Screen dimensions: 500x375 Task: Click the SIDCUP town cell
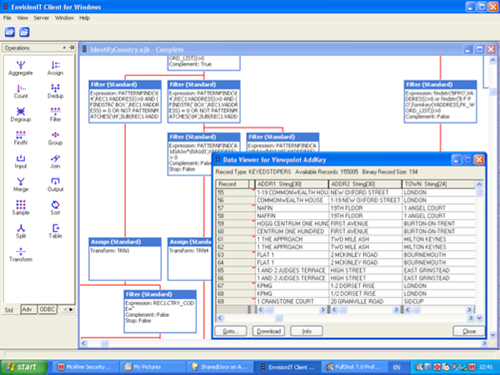click(x=439, y=301)
